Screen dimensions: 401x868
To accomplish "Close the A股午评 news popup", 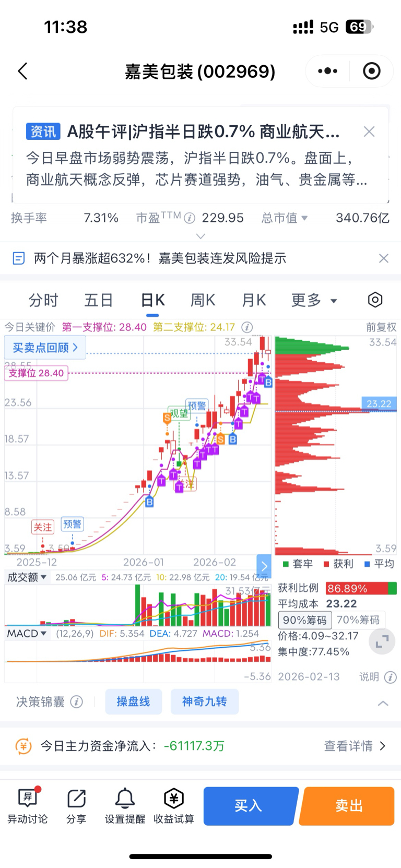I will [369, 132].
